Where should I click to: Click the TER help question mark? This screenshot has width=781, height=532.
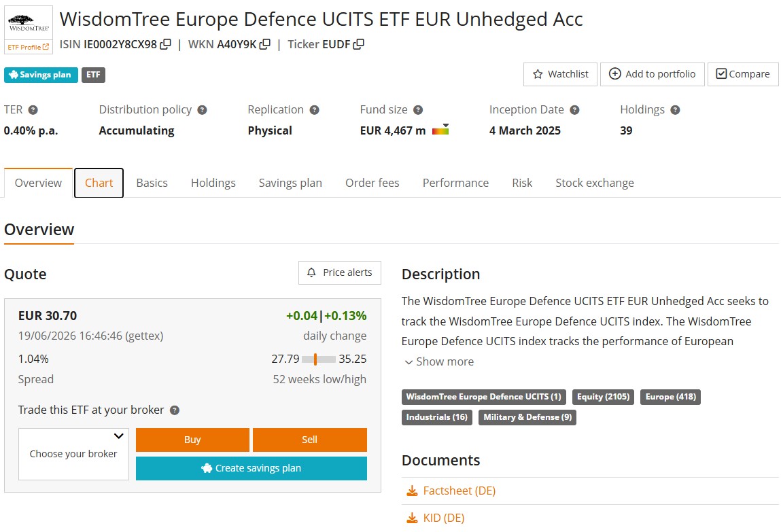tap(33, 110)
